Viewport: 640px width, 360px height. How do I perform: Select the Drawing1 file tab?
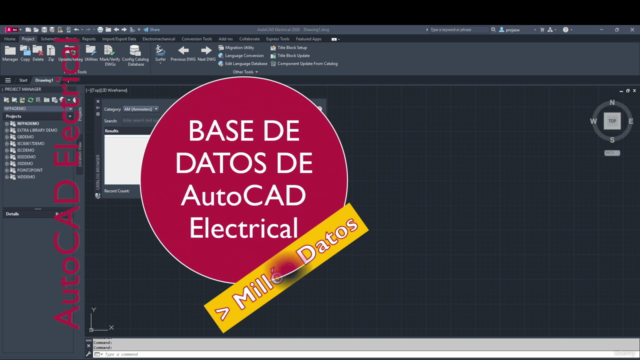(44, 80)
